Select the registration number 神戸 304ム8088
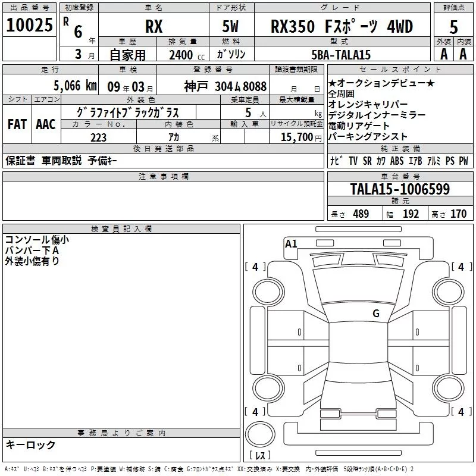The width and height of the screenshot is (476, 476). coord(226,87)
